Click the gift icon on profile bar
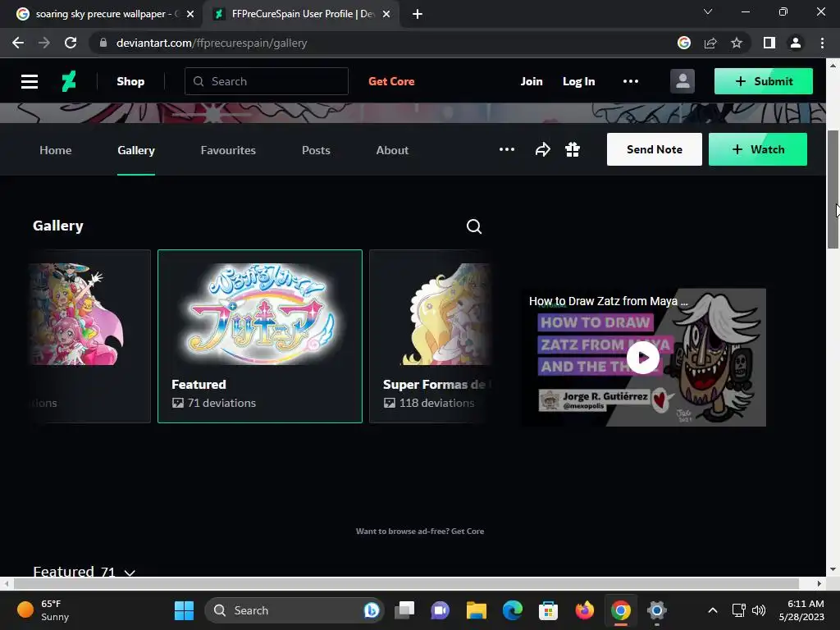840x630 pixels. [573, 149]
